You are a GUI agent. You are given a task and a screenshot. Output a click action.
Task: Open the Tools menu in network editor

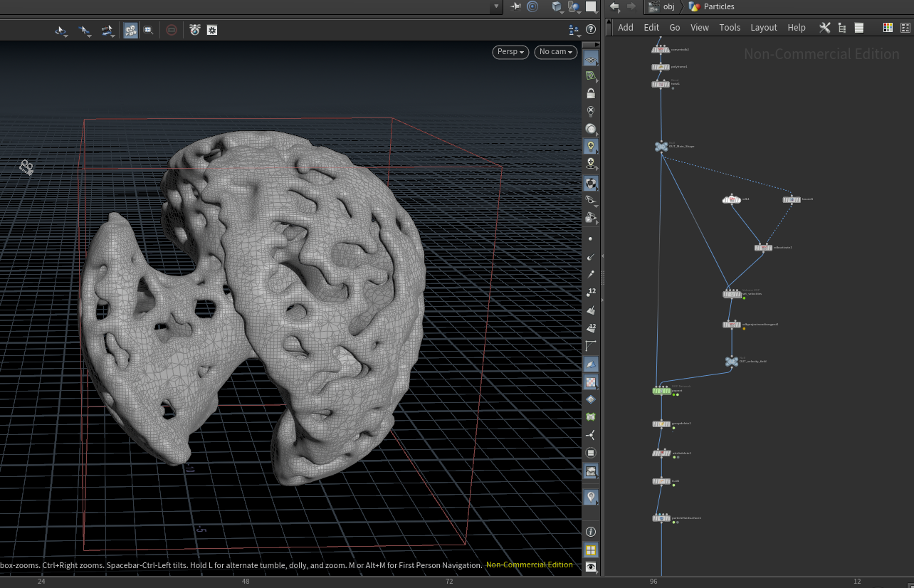[x=730, y=28]
